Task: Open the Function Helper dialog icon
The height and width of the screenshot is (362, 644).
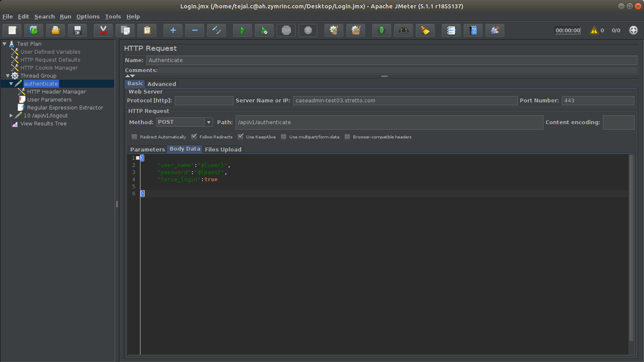Action: click(x=451, y=30)
